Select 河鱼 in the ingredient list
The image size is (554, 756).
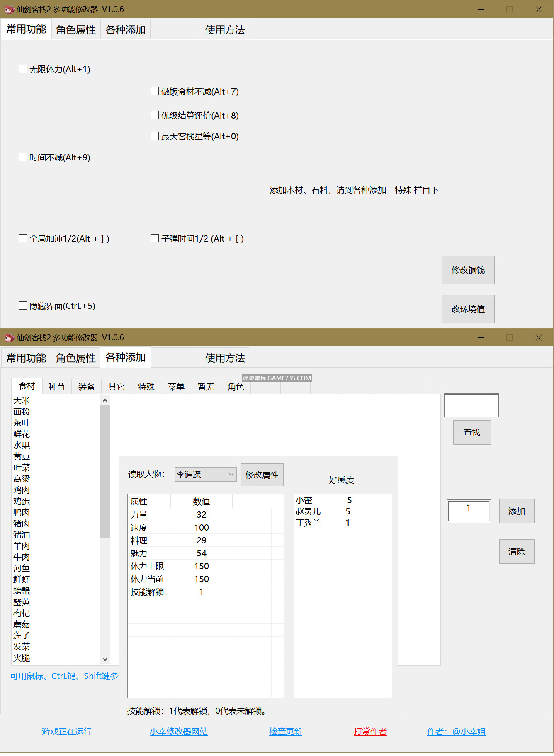coord(22,569)
